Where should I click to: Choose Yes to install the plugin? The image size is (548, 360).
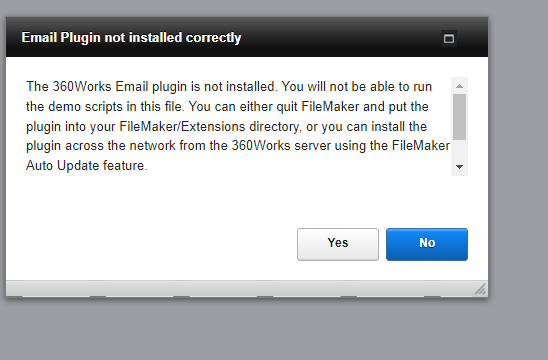point(338,244)
